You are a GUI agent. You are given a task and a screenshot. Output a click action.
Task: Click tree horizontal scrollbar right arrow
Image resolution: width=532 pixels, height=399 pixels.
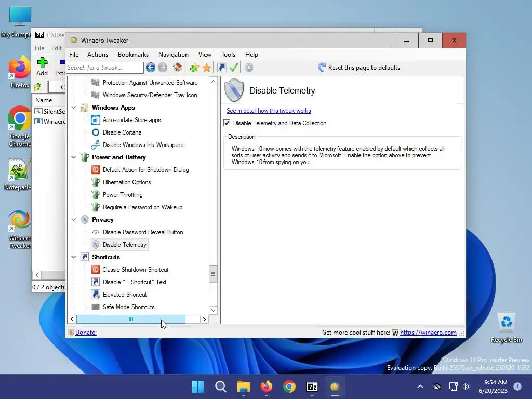[204, 320]
